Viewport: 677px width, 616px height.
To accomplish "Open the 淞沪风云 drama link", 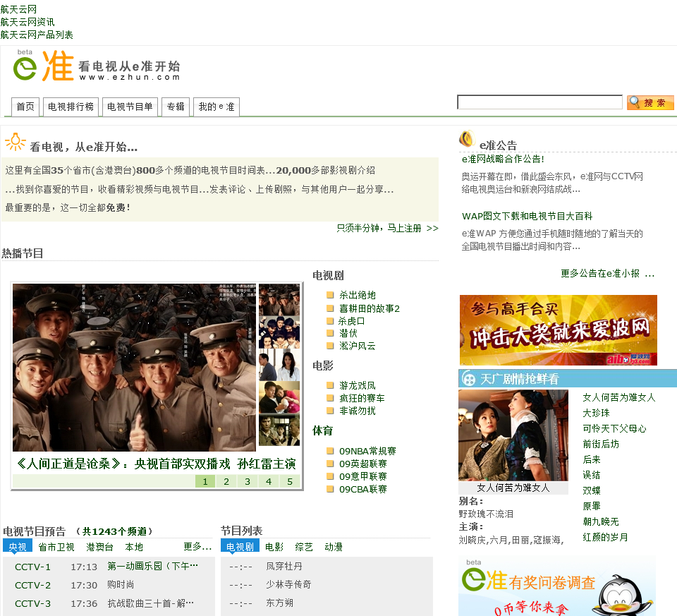I will (x=357, y=346).
